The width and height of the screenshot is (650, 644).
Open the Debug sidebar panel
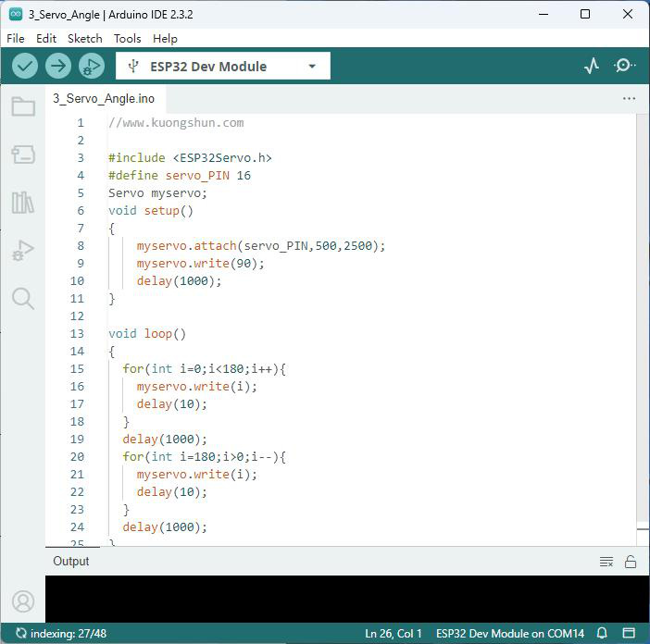(23, 251)
